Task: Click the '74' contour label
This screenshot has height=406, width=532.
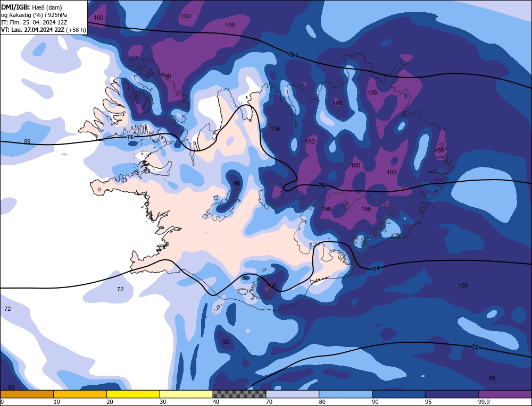Action: coord(376,269)
